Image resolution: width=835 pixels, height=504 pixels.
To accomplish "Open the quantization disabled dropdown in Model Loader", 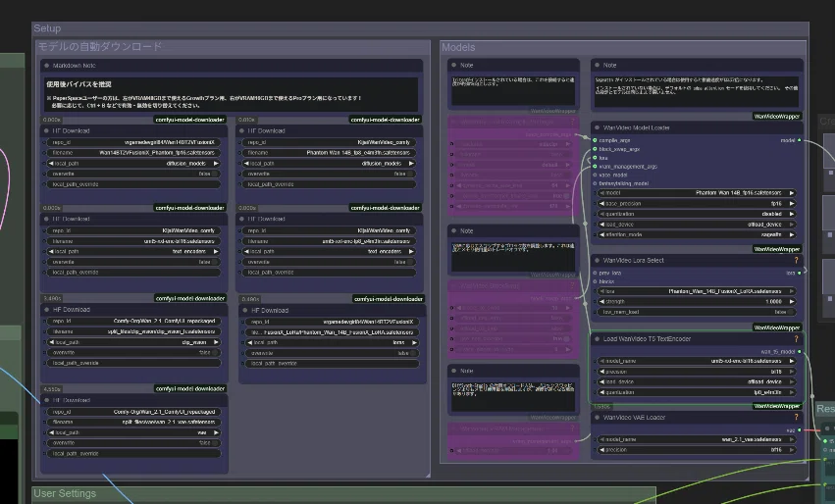I will click(x=697, y=214).
